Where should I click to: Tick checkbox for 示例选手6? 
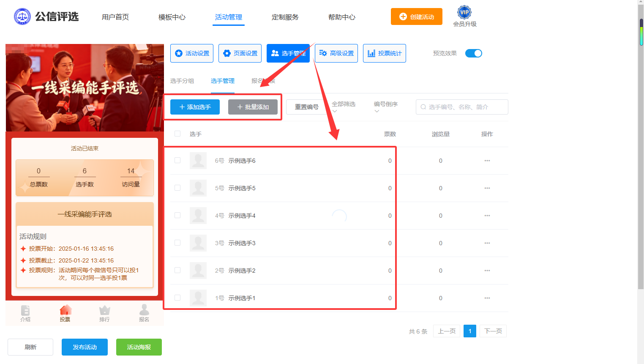(x=177, y=160)
